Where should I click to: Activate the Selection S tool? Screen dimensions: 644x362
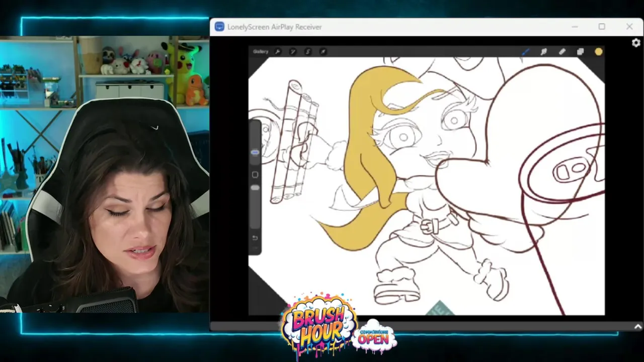308,51
